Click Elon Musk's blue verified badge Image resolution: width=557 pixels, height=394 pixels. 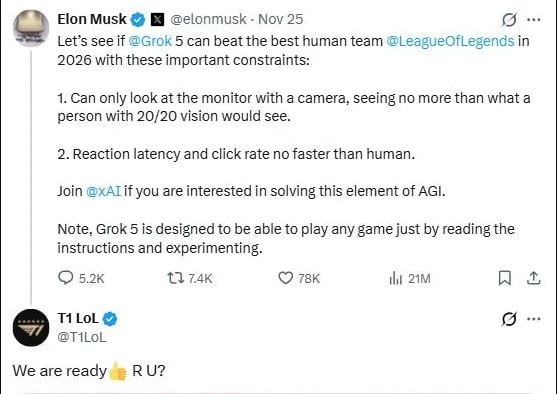coord(138,20)
